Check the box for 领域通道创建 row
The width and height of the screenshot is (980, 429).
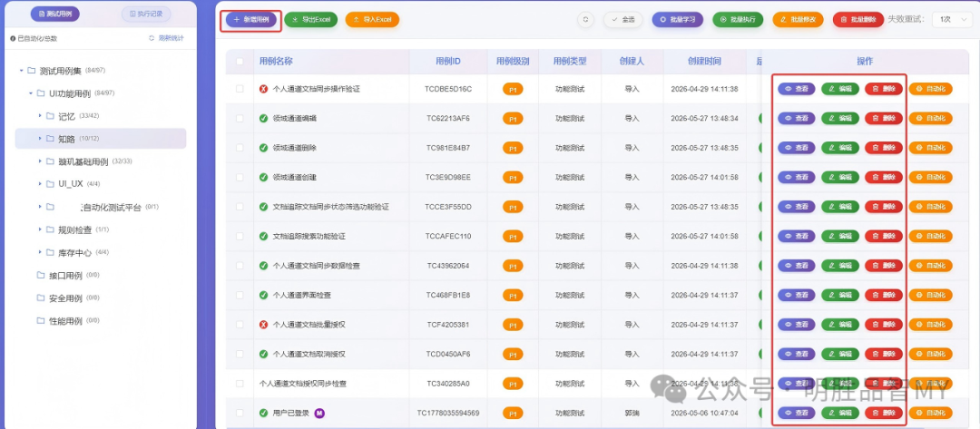(240, 178)
